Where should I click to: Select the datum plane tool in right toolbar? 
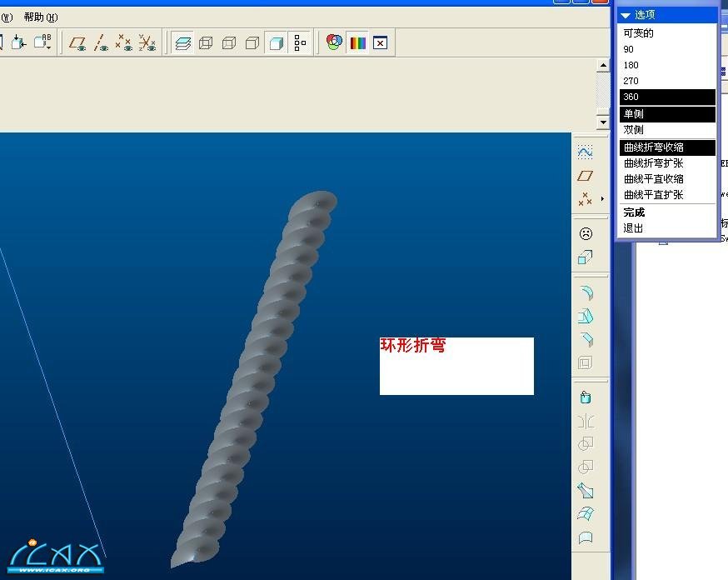pos(586,176)
